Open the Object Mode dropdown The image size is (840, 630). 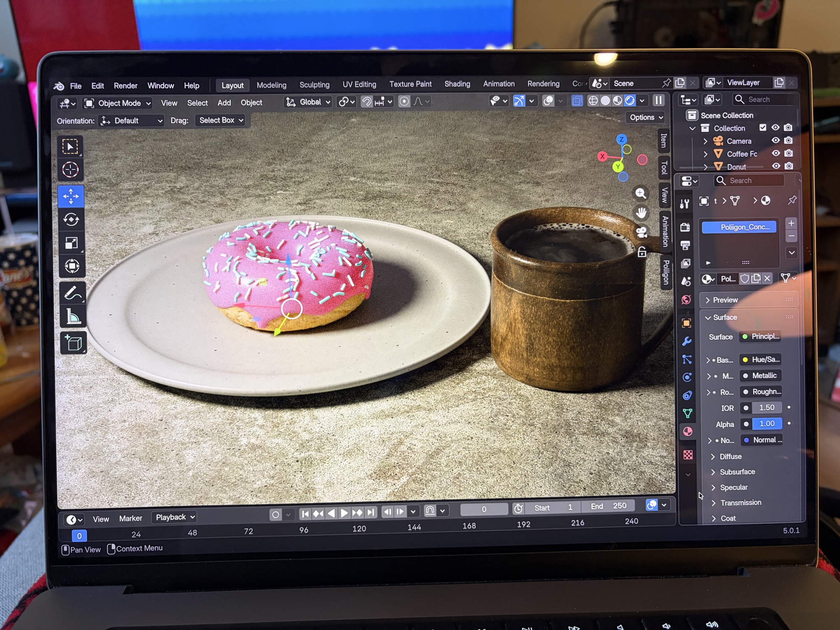pos(118,103)
